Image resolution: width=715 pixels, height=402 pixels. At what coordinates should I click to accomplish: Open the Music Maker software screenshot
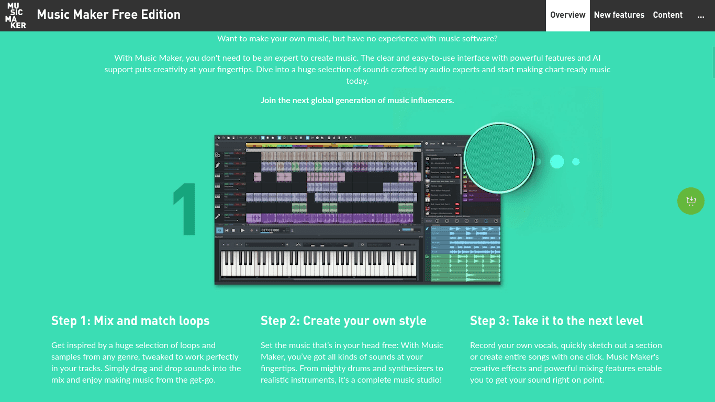click(357, 210)
